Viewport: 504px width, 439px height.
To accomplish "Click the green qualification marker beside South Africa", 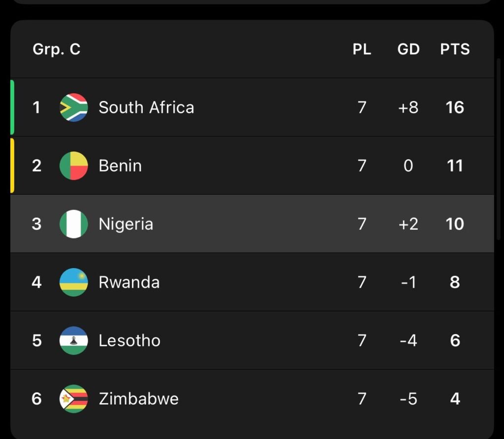I will (x=12, y=107).
